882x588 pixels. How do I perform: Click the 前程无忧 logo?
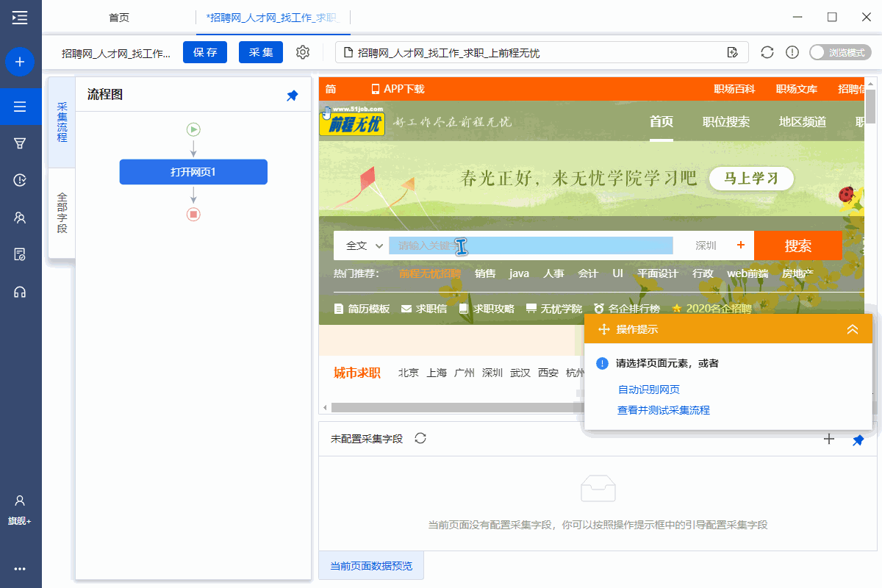351,122
